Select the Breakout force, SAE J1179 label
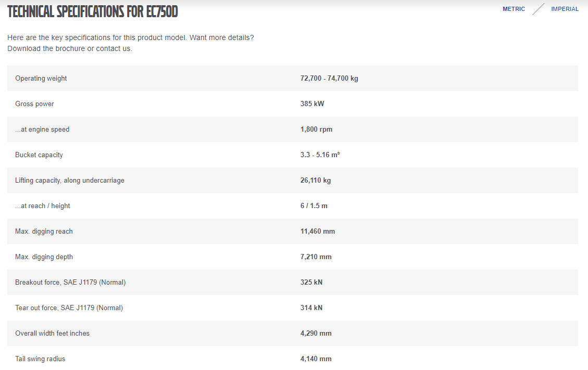This screenshot has width=588, height=370. (70, 283)
